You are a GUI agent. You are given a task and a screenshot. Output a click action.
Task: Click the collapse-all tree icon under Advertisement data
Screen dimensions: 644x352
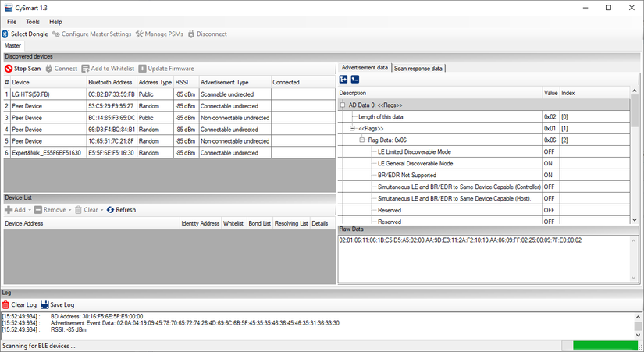point(355,79)
